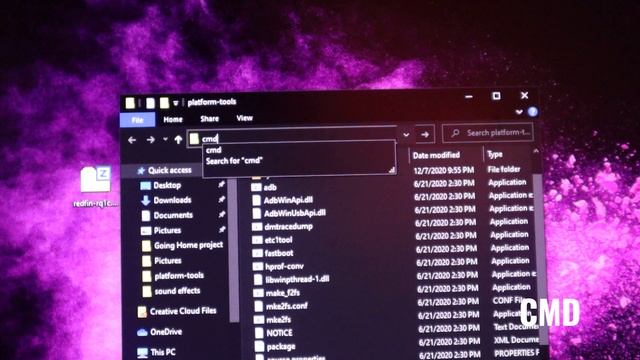Sort by Type column header
The image size is (640, 360).
[x=495, y=155]
